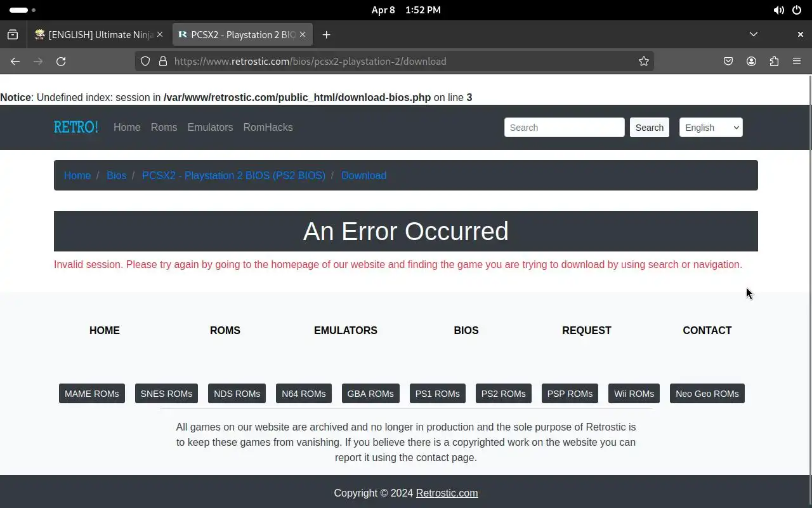Click the MAME ROMs button
This screenshot has height=508, width=812.
point(92,394)
